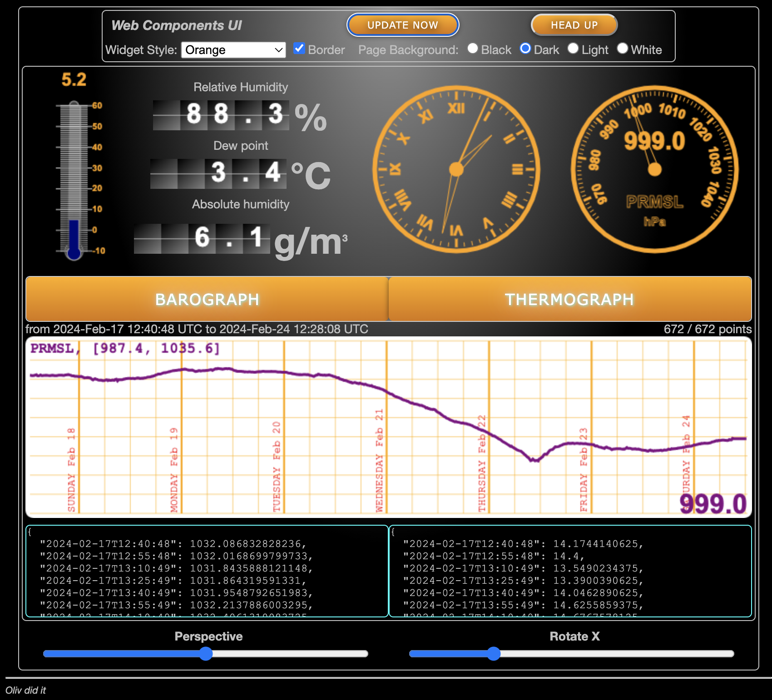Screen dimensions: 772x700
Task: Select the Light page background option
Action: (573, 49)
